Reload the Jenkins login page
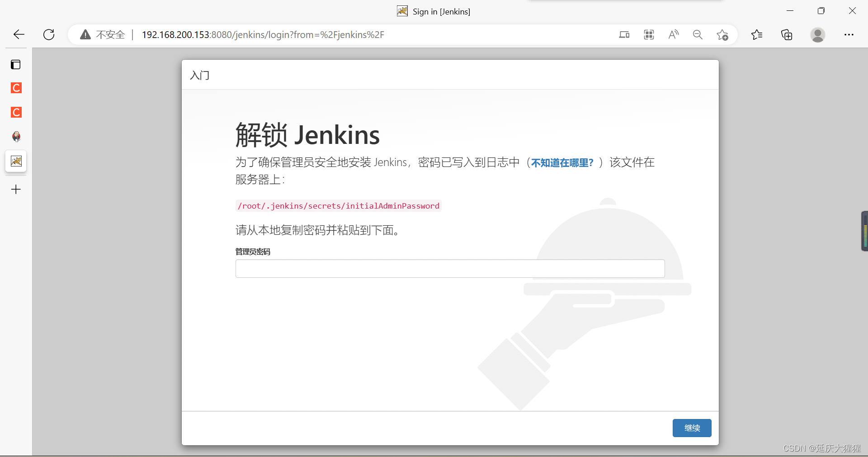This screenshot has width=868, height=457. pos(49,34)
